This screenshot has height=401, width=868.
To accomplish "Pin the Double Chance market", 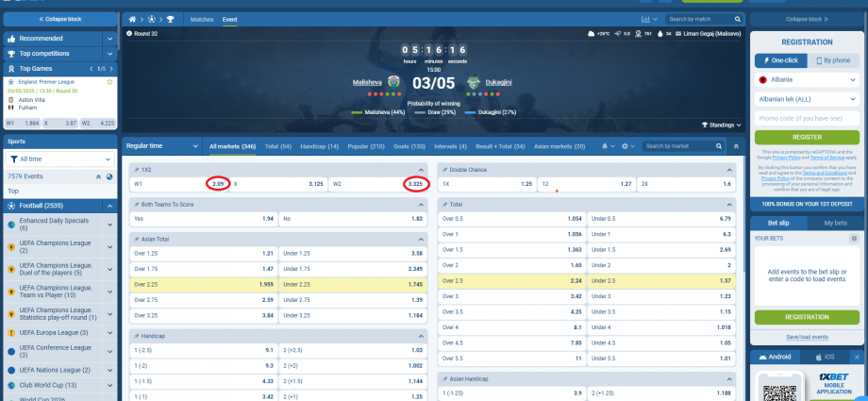I will (x=444, y=170).
